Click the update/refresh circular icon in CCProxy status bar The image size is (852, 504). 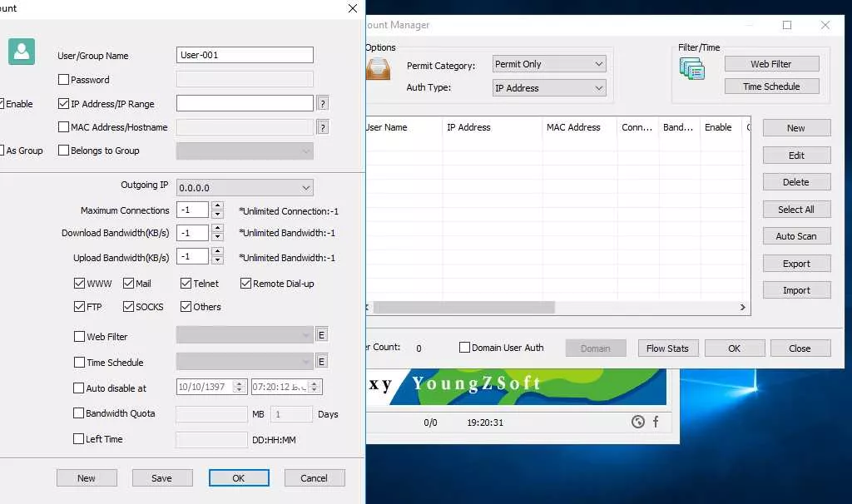[x=638, y=422]
